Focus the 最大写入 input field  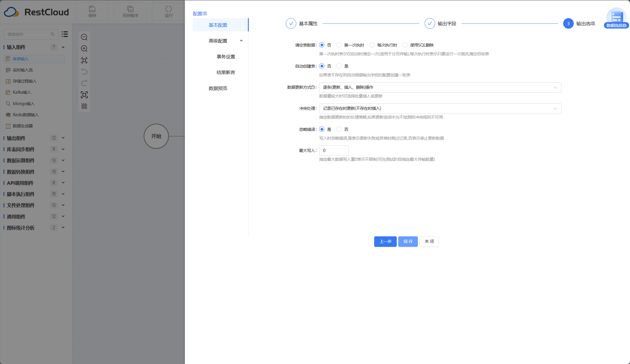coord(334,151)
